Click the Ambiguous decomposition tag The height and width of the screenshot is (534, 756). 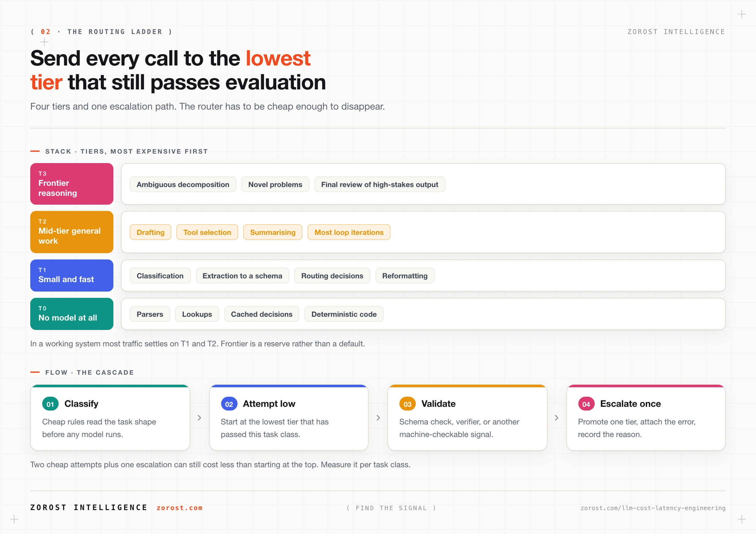coord(183,185)
